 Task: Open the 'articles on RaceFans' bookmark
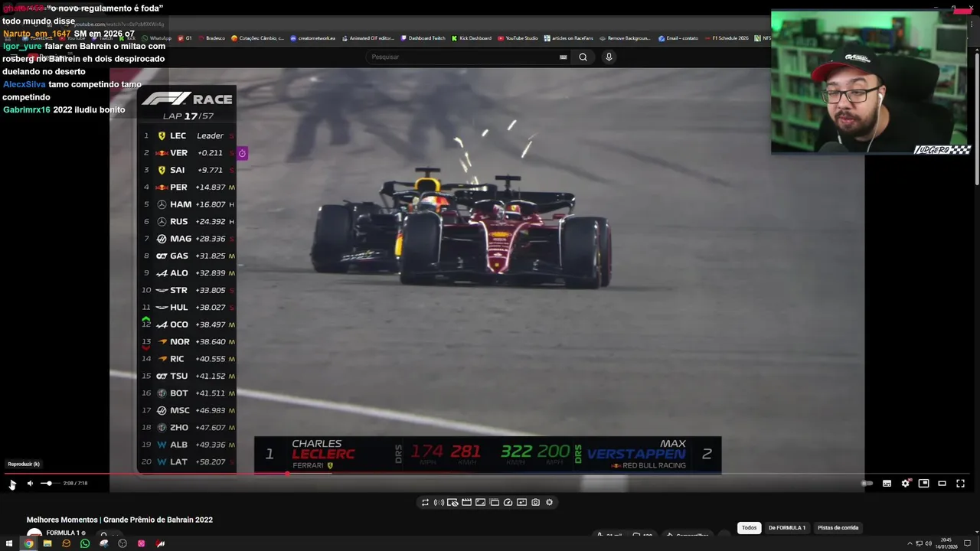(569, 38)
